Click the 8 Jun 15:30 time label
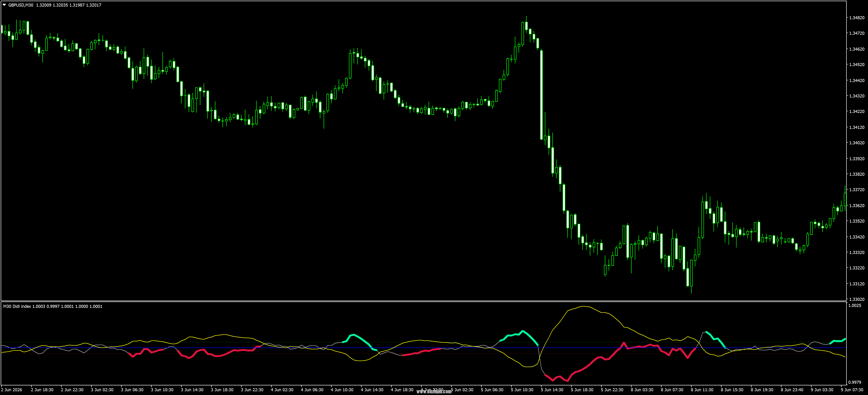Image resolution: width=868 pixels, height=395 pixels. click(732, 390)
